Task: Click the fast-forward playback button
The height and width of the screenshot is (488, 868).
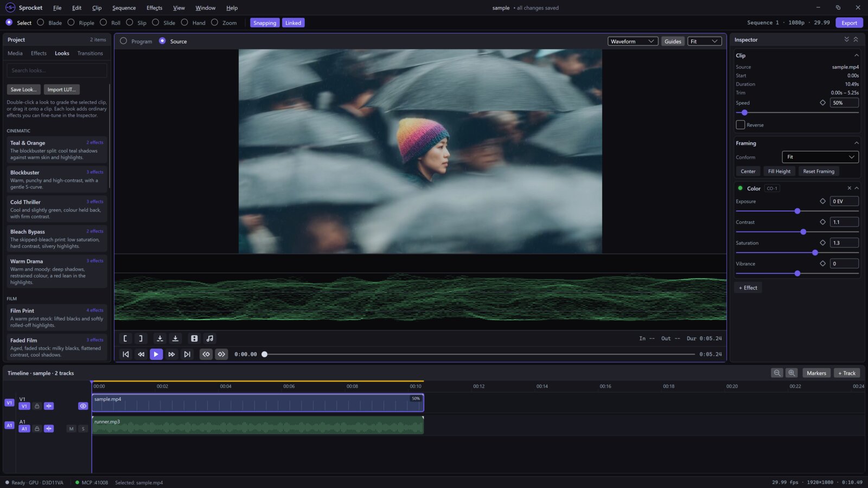Action: pos(171,354)
